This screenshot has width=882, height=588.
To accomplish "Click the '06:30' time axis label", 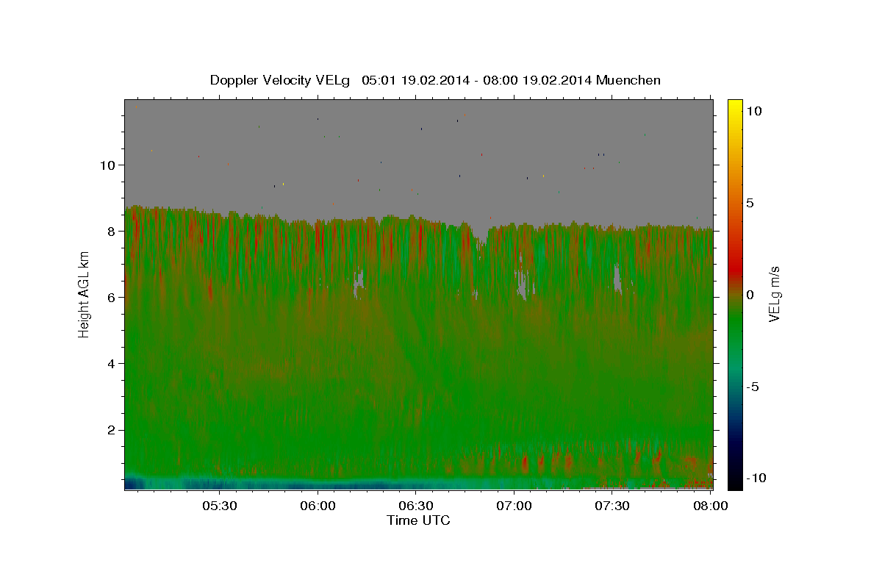I will [x=415, y=506].
